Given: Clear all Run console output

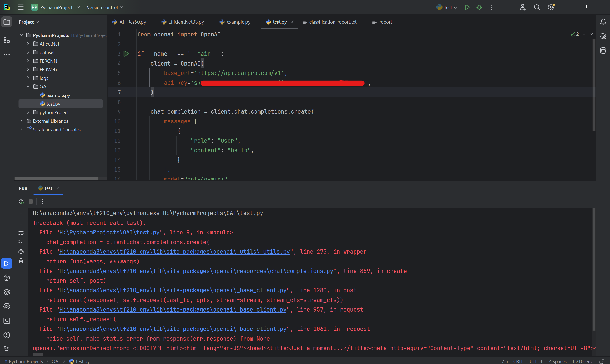Looking at the screenshot, I should point(21,261).
